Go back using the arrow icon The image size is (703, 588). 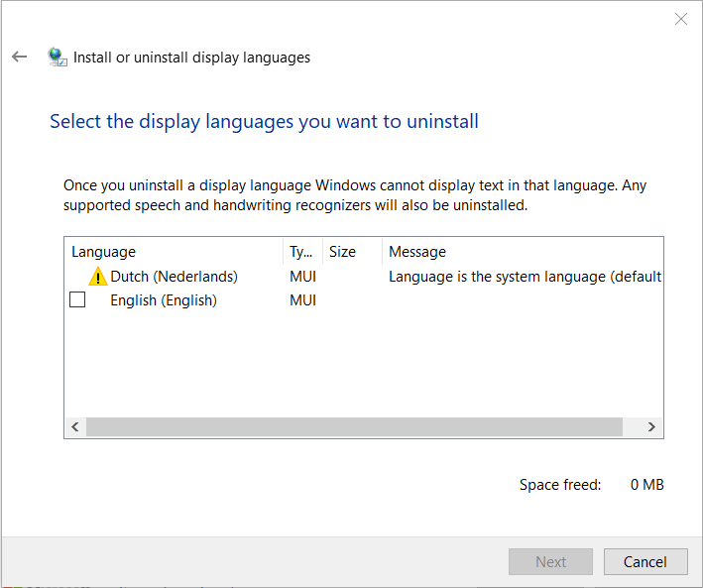pyautogui.click(x=19, y=57)
